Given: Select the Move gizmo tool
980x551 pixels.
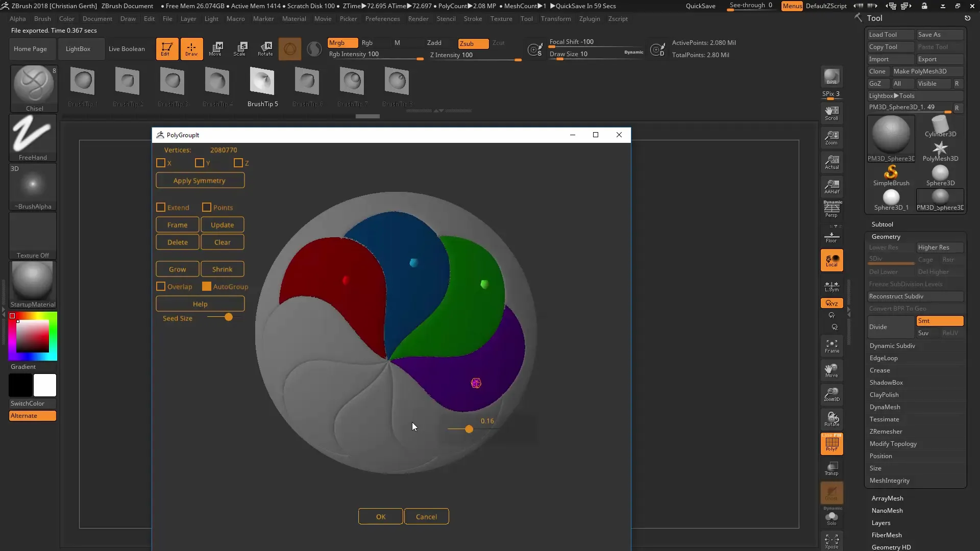Looking at the screenshot, I should tap(215, 49).
